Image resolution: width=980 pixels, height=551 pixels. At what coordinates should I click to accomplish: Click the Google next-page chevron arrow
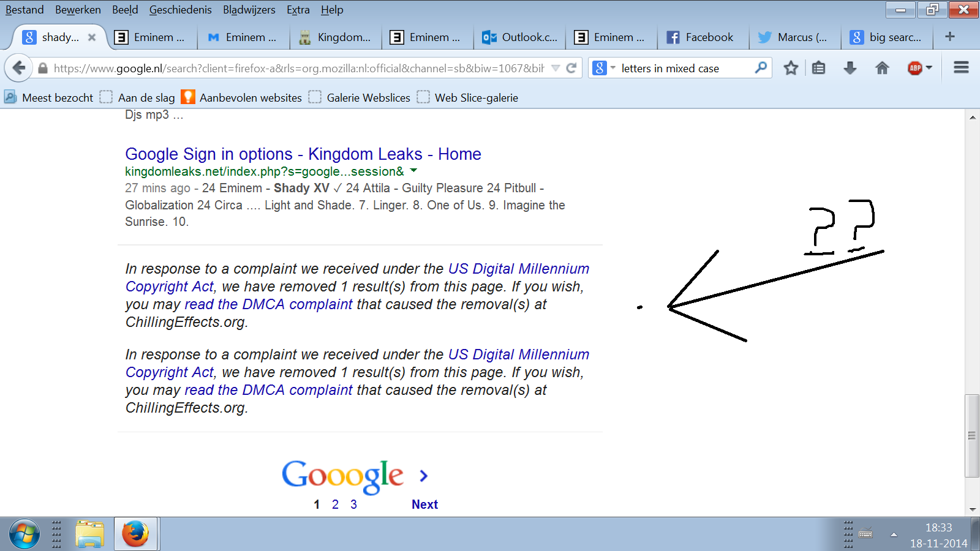pyautogui.click(x=423, y=476)
